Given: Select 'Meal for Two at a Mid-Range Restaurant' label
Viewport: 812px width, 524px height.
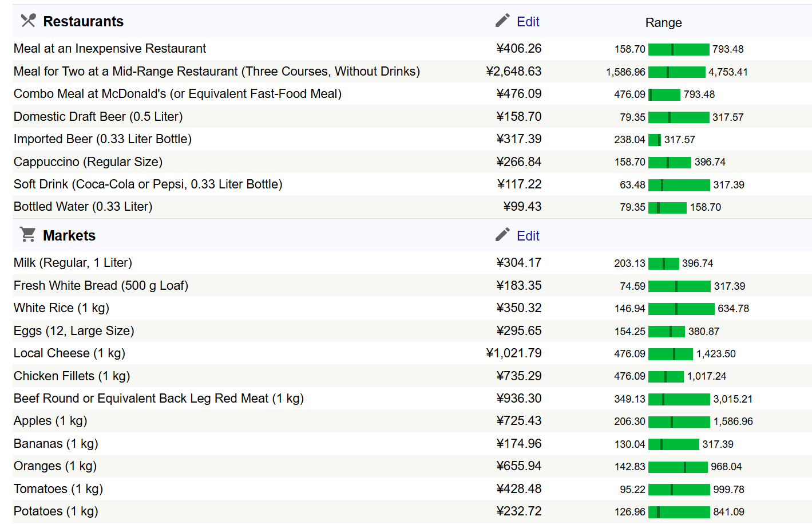Looking at the screenshot, I should pyautogui.click(x=217, y=72).
